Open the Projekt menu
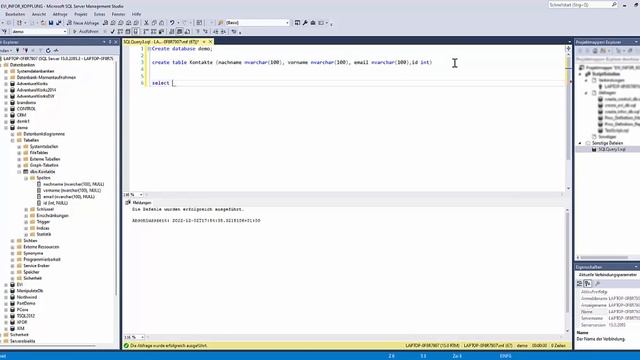The height and width of the screenshot is (360, 640). pos(81,14)
